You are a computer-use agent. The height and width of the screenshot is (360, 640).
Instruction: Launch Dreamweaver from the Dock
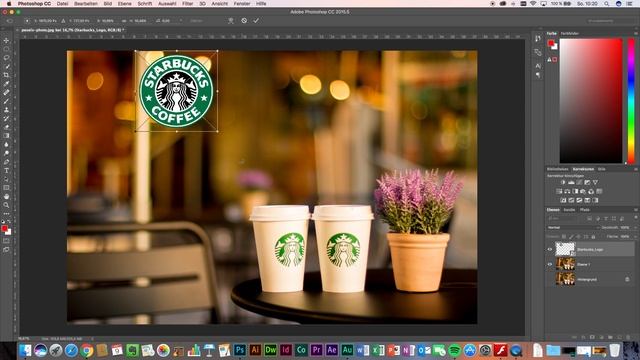tap(270, 350)
